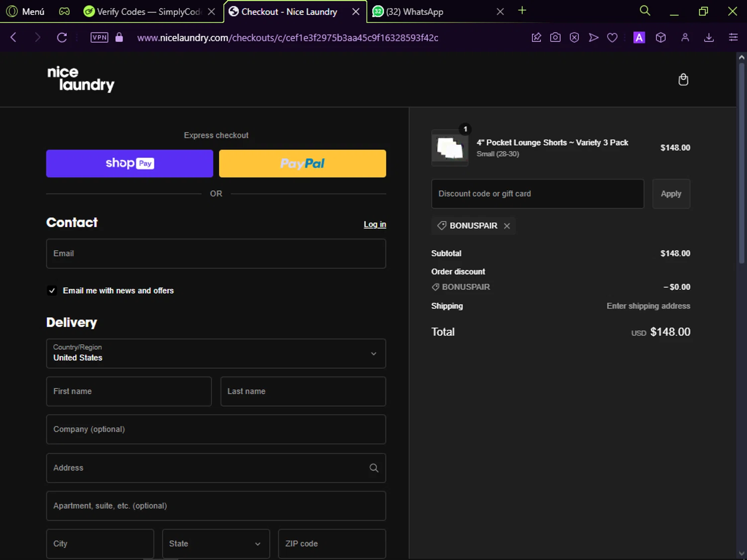Click the Log in link
The height and width of the screenshot is (560, 747).
[x=375, y=224]
